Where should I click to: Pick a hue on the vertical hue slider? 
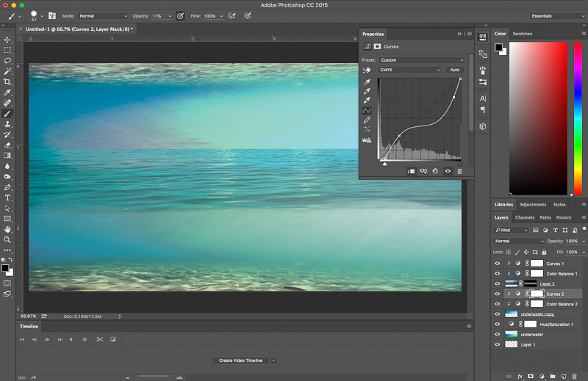click(578, 118)
